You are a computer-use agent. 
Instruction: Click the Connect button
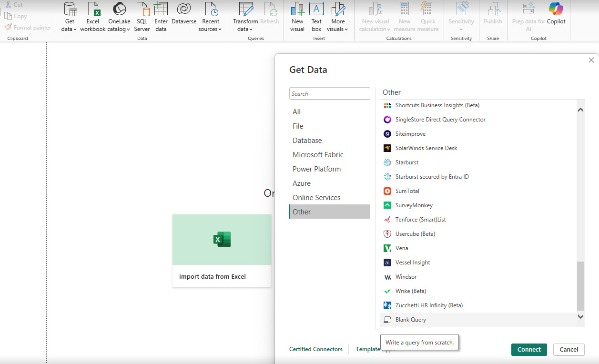(529, 350)
